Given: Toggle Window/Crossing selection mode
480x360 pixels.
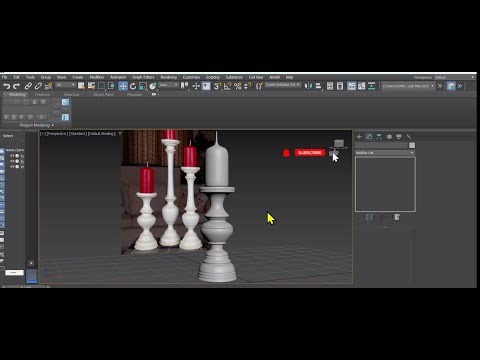Looking at the screenshot, I should [x=111, y=86].
